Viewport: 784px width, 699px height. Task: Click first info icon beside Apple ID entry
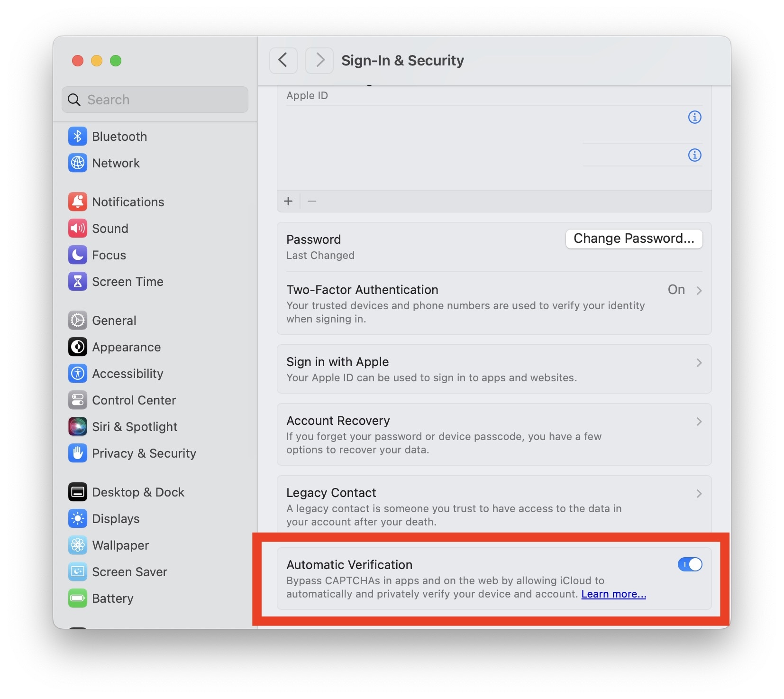coord(694,117)
